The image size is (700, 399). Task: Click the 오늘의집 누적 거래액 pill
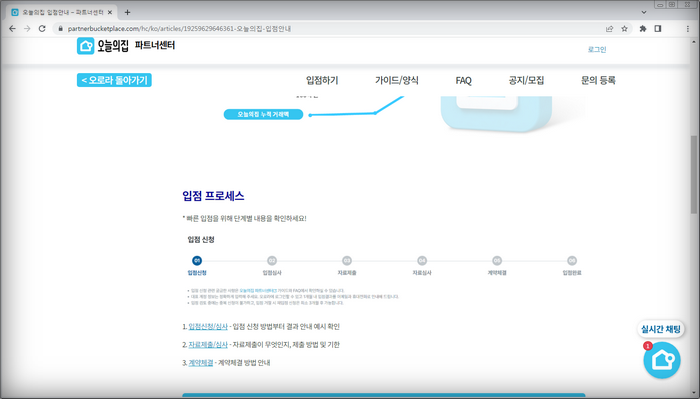263,114
